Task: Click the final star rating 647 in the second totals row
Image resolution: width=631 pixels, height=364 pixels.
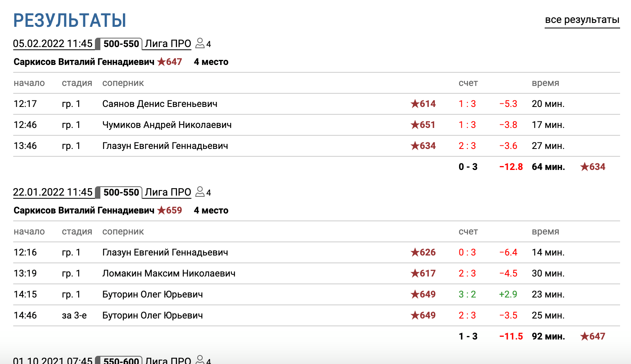Action: tap(593, 336)
